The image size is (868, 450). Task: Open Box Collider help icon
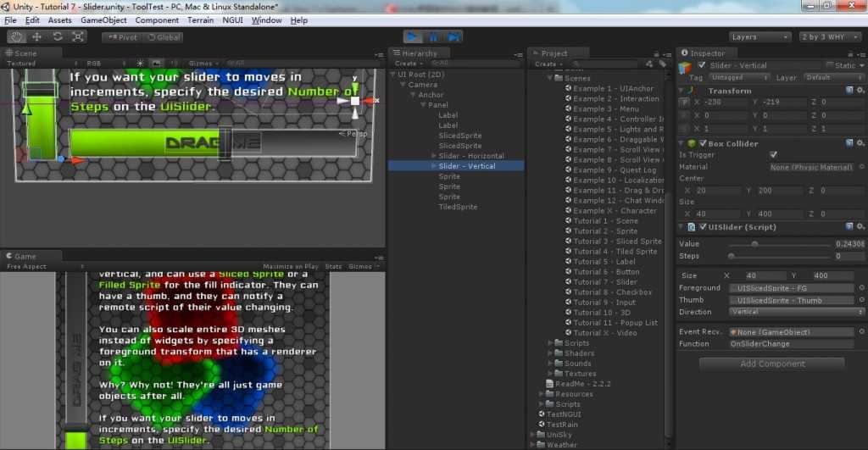tap(849, 143)
